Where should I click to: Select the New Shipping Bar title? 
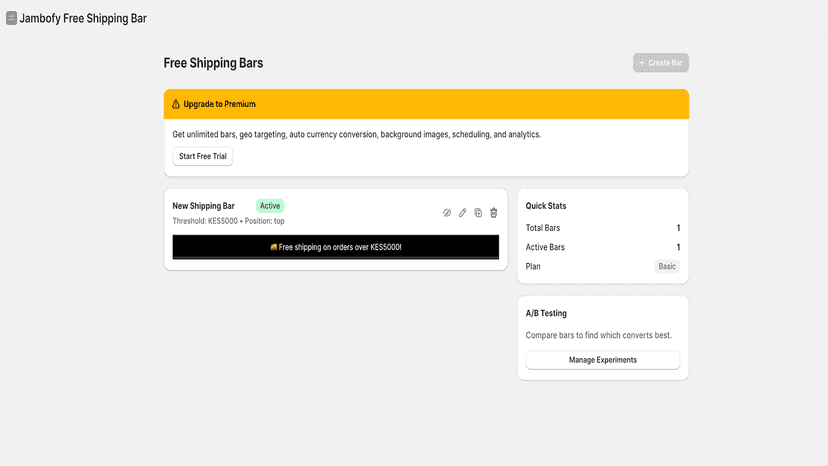pos(203,206)
